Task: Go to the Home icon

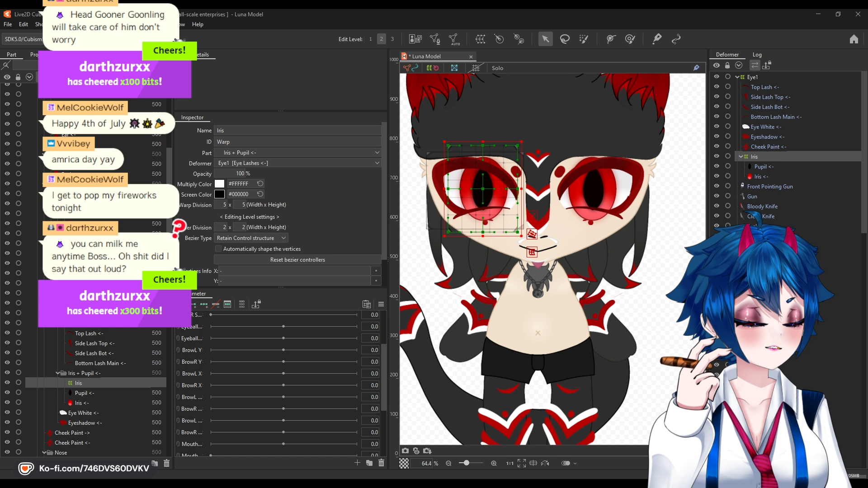Action: click(x=854, y=39)
